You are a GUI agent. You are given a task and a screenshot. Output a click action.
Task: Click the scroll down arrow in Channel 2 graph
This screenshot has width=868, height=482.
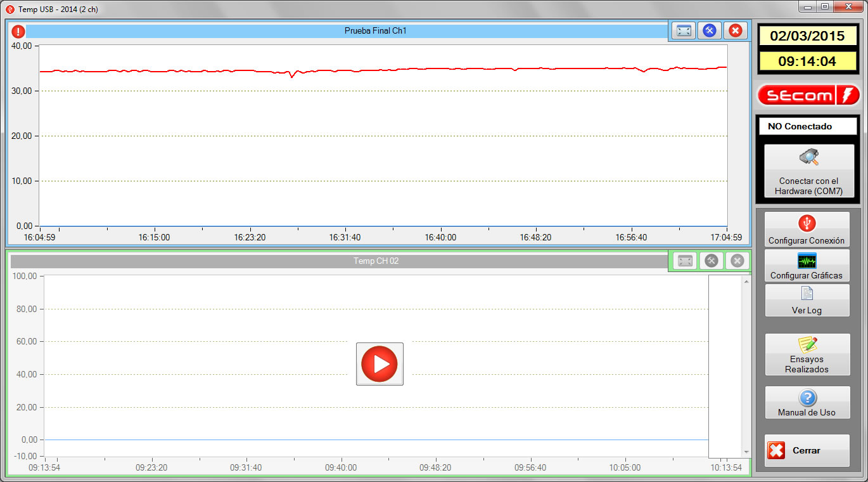pyautogui.click(x=746, y=452)
